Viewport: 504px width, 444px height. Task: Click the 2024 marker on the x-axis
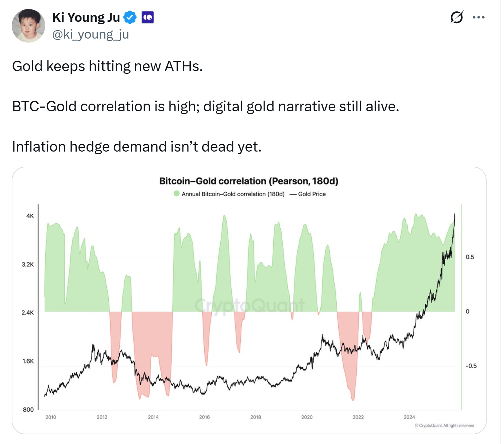pyautogui.click(x=409, y=417)
